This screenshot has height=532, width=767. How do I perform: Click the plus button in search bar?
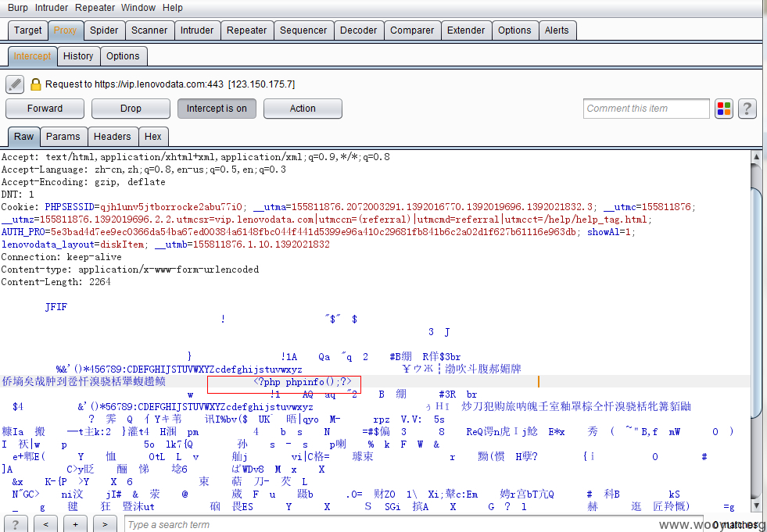click(x=75, y=524)
